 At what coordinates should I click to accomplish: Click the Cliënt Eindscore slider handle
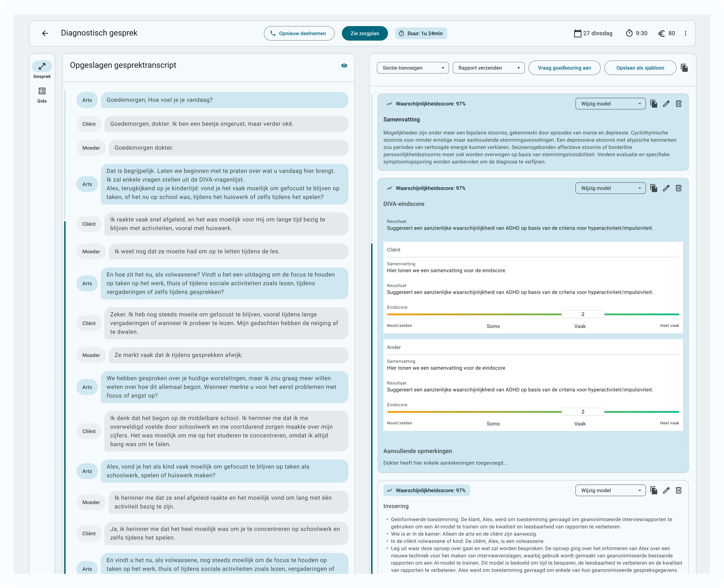pos(583,314)
